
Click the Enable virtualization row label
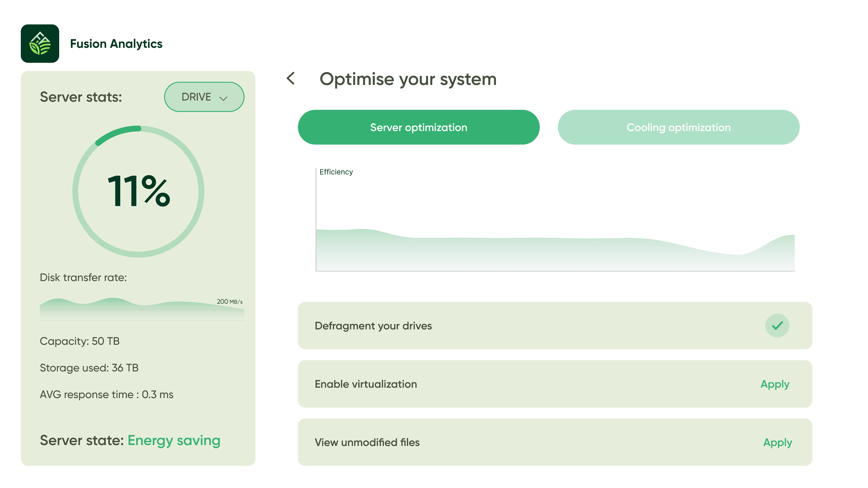(366, 384)
